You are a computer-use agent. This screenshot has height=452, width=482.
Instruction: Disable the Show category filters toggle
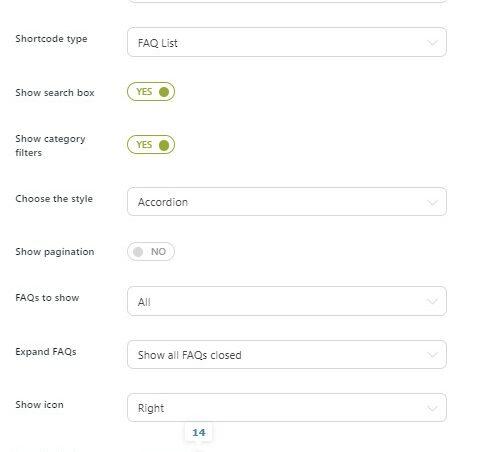[x=151, y=145]
